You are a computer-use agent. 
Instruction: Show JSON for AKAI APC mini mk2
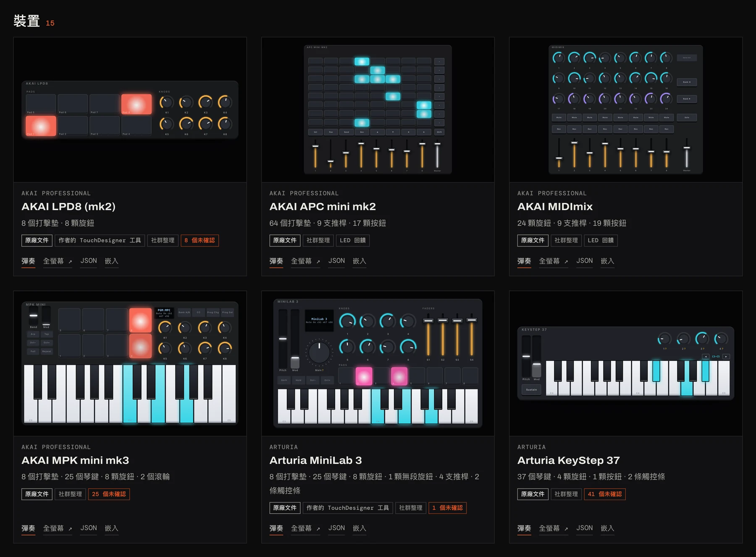tap(336, 261)
